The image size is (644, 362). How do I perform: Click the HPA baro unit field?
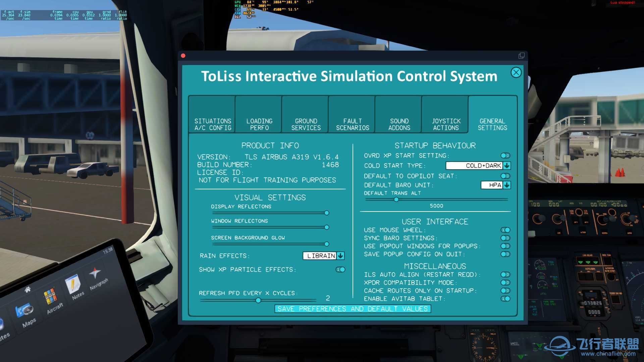[x=492, y=185]
